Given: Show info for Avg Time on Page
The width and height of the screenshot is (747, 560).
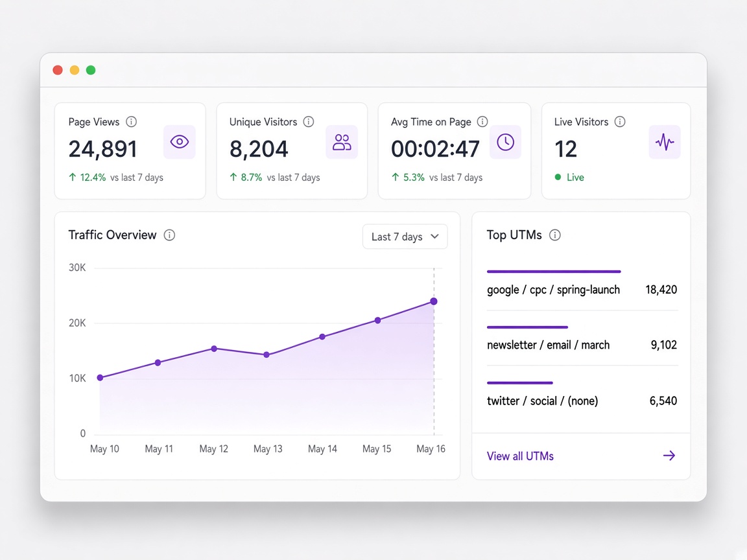Looking at the screenshot, I should pos(482,122).
